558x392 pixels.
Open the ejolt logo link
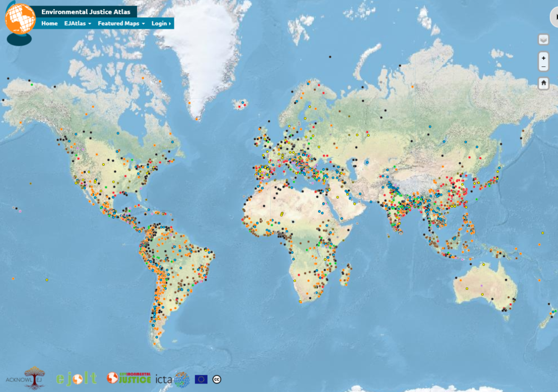pyautogui.click(x=76, y=379)
